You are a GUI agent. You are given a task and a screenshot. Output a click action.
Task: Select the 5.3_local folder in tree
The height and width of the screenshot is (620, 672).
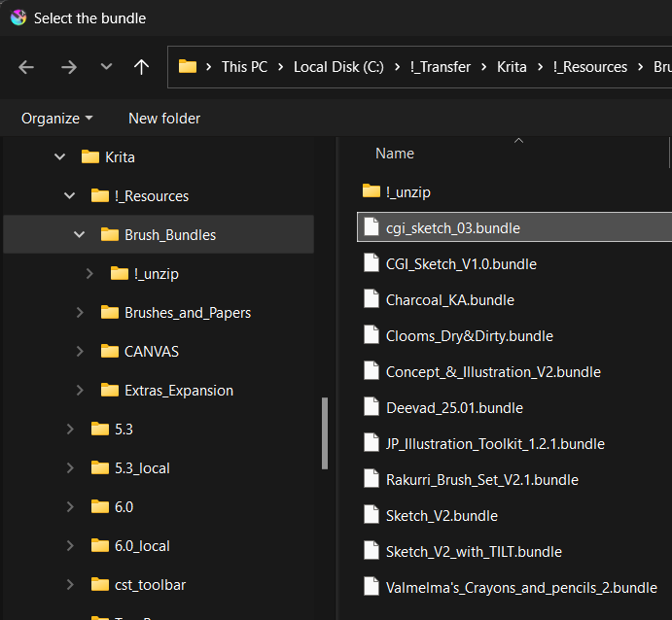coord(142,467)
